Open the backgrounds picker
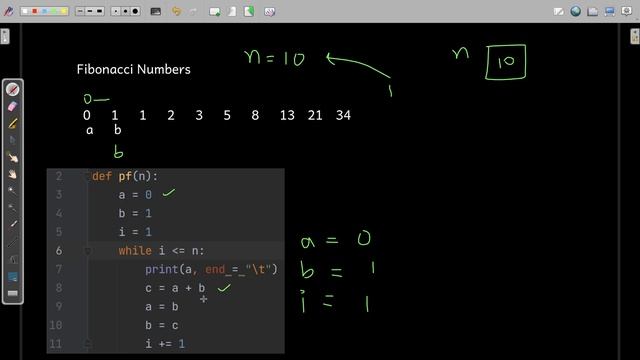640x360 pixels. (x=156, y=11)
